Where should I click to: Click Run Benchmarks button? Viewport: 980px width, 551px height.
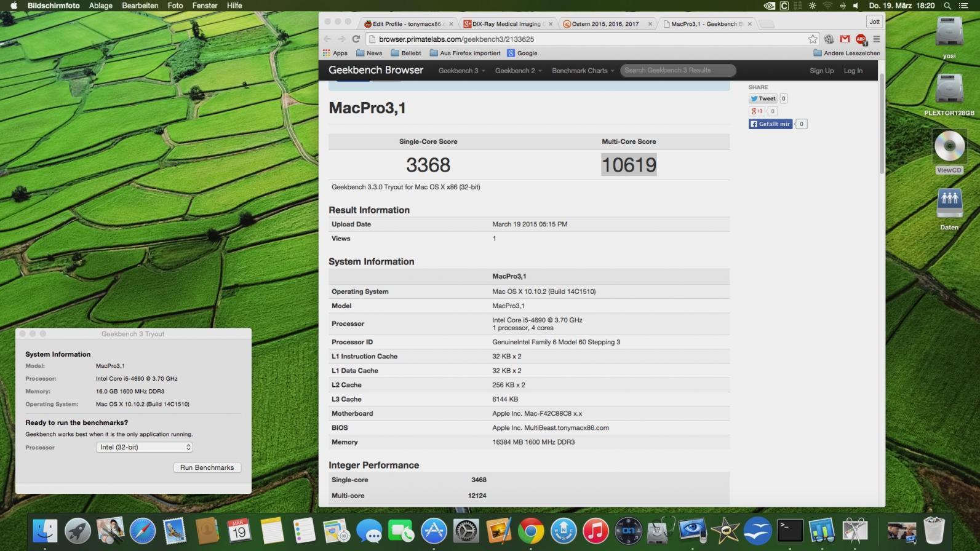(207, 467)
